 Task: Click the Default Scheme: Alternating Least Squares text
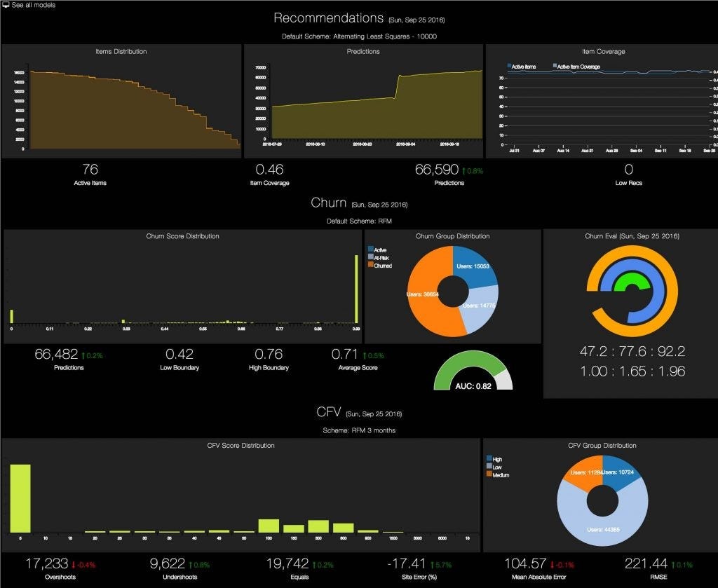coord(359,36)
